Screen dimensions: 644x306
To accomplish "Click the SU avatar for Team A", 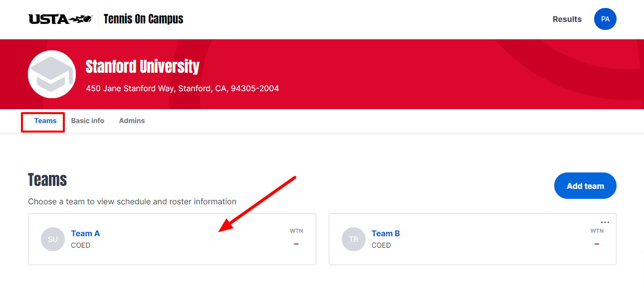I will pyautogui.click(x=53, y=239).
